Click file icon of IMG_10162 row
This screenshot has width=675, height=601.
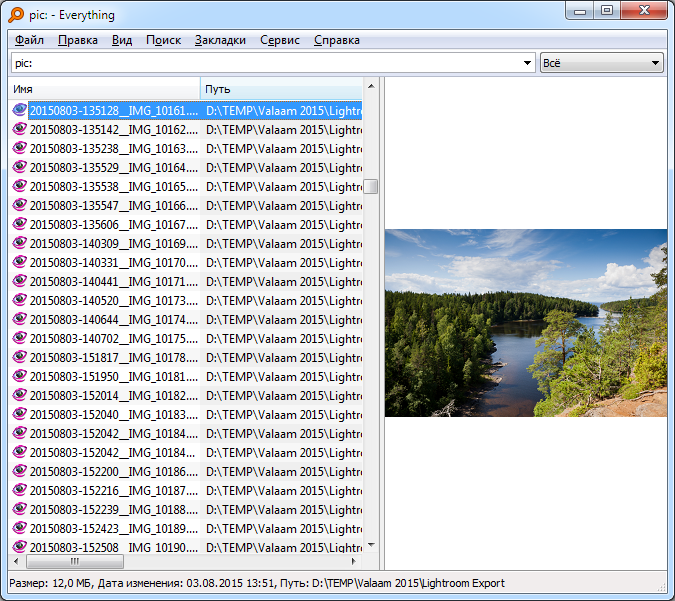point(19,129)
